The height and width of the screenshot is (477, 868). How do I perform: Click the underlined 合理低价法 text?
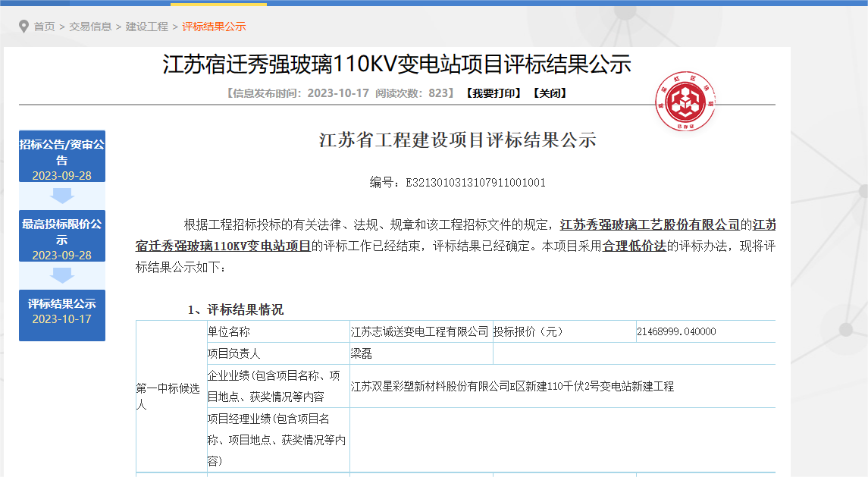pos(634,246)
